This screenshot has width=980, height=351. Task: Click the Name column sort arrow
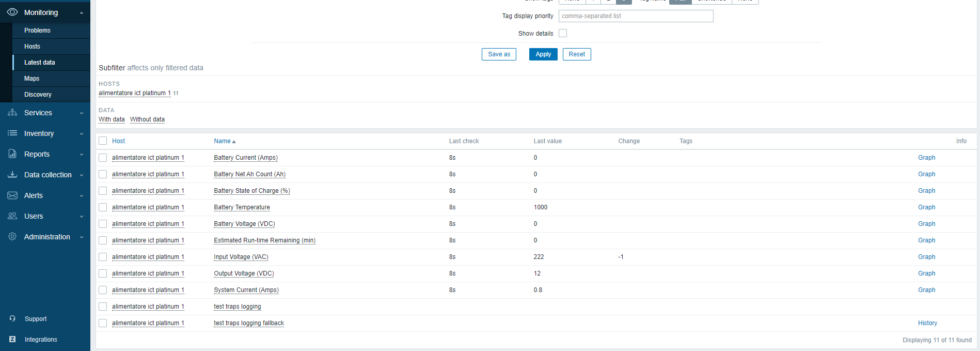[x=234, y=142]
